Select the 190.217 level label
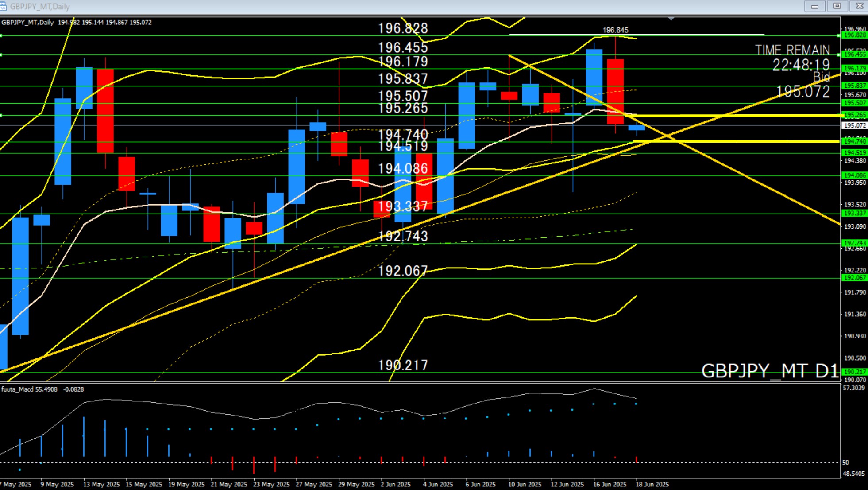 (x=403, y=365)
